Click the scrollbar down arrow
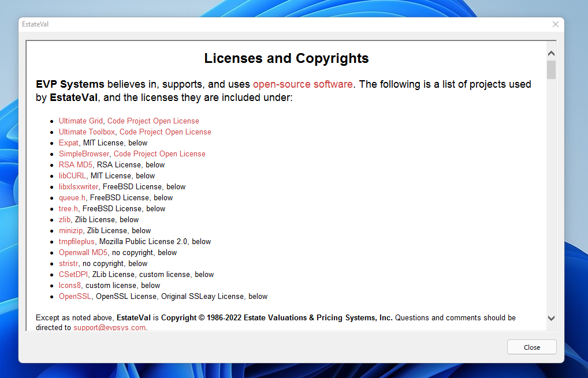Image resolution: width=588 pixels, height=378 pixels. point(551,318)
